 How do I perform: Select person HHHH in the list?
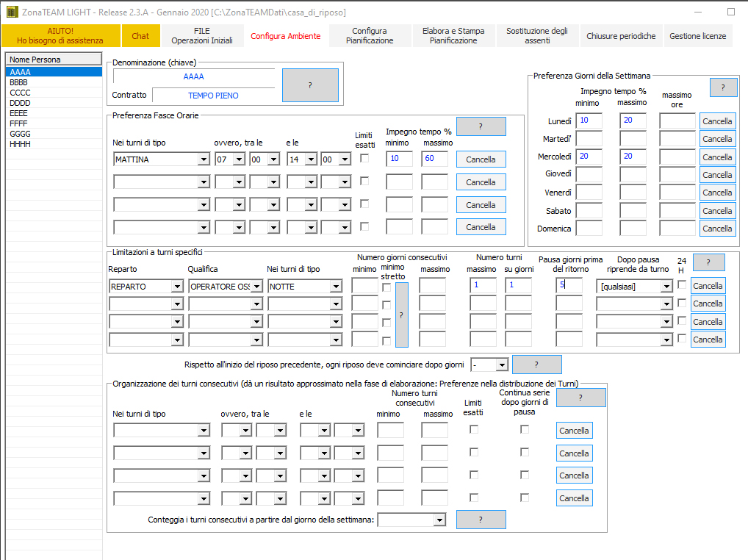(54, 143)
